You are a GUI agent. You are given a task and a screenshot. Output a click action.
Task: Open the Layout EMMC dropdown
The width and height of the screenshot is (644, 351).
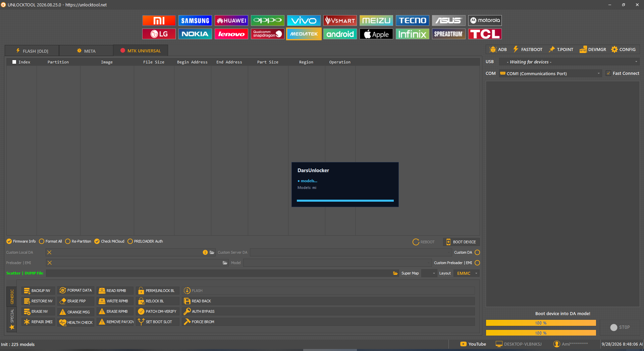466,273
